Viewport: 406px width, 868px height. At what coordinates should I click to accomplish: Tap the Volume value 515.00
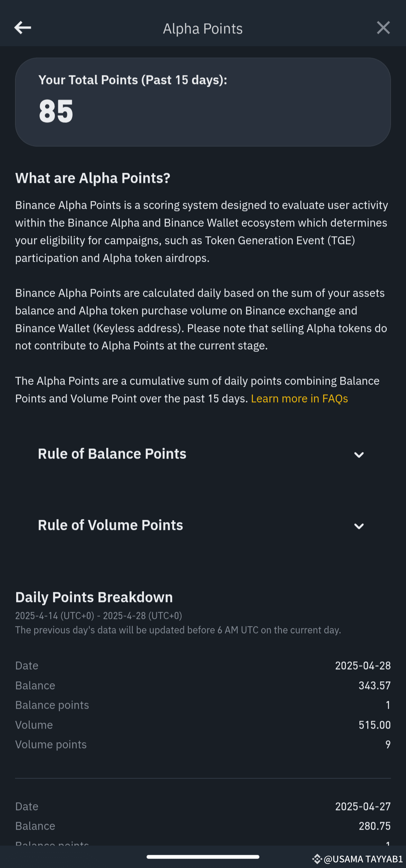click(374, 724)
